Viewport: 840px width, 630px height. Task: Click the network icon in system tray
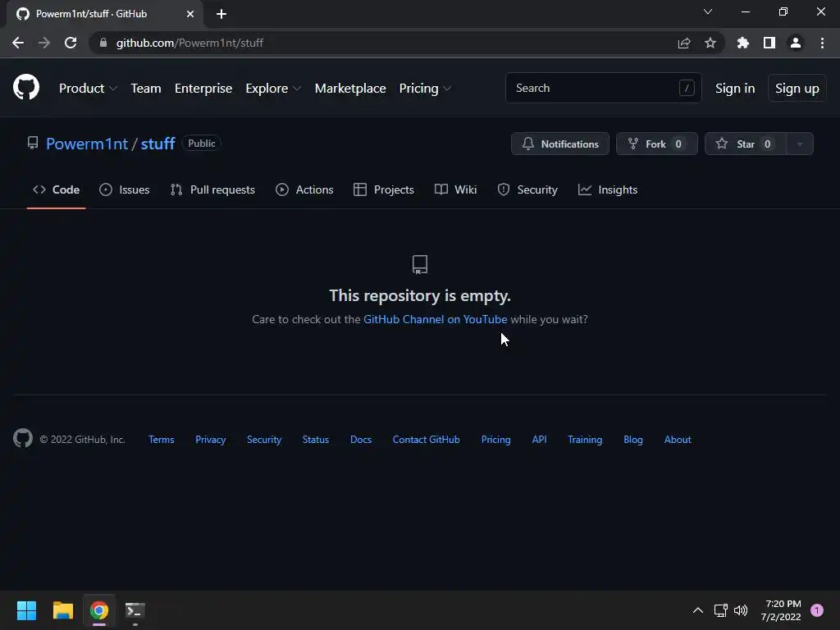720,610
